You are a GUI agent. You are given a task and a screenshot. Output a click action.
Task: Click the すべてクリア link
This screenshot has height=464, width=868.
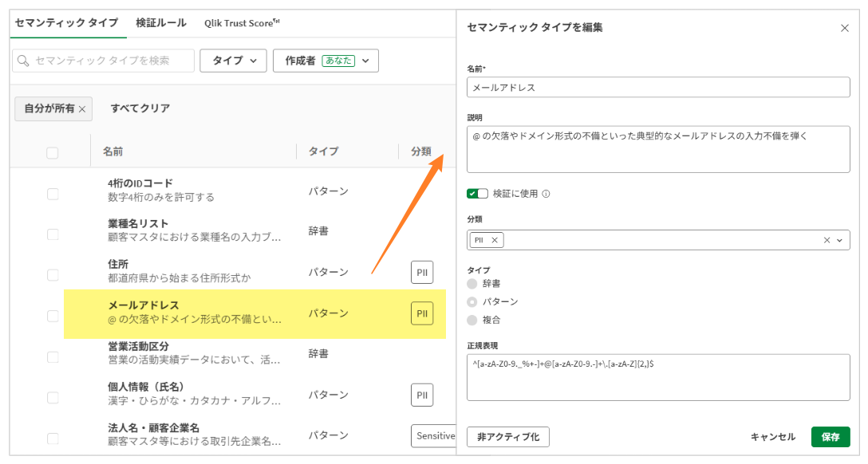(x=140, y=108)
